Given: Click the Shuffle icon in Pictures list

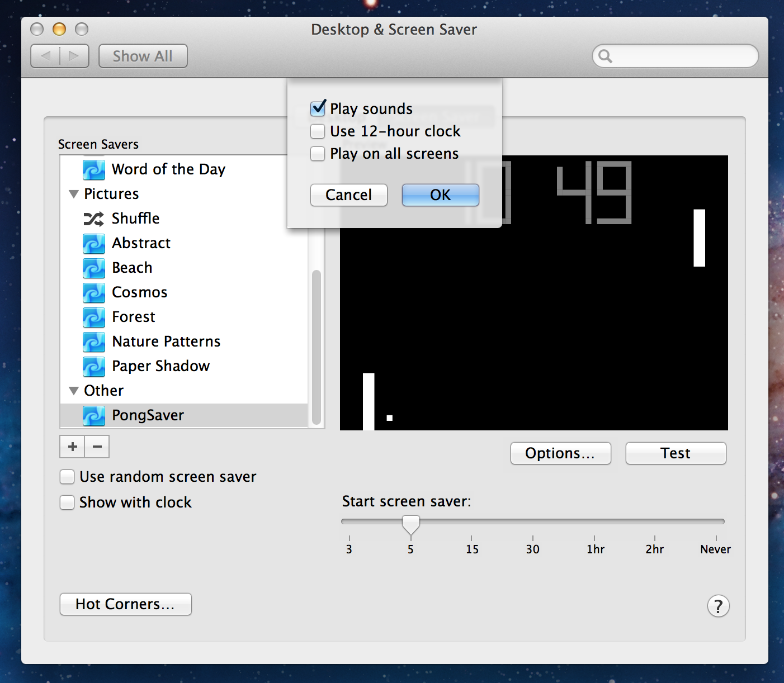Looking at the screenshot, I should (x=94, y=219).
